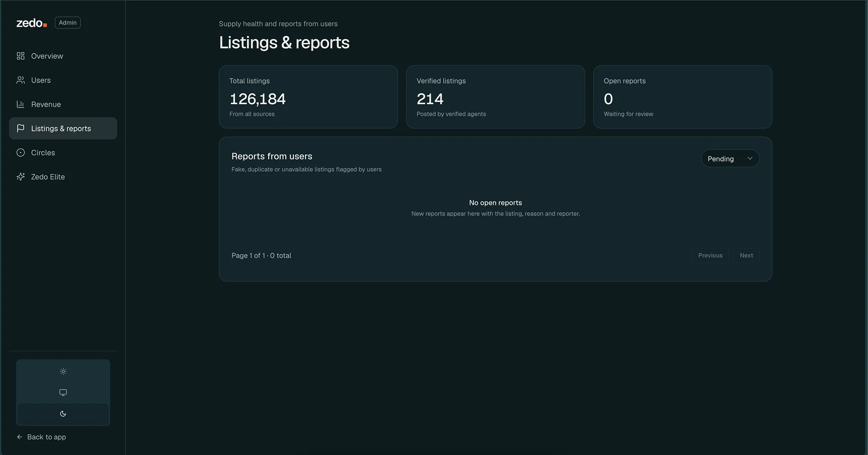Click 'Posted by verified agents' caption
This screenshot has width=868, height=455.
pyautogui.click(x=451, y=114)
